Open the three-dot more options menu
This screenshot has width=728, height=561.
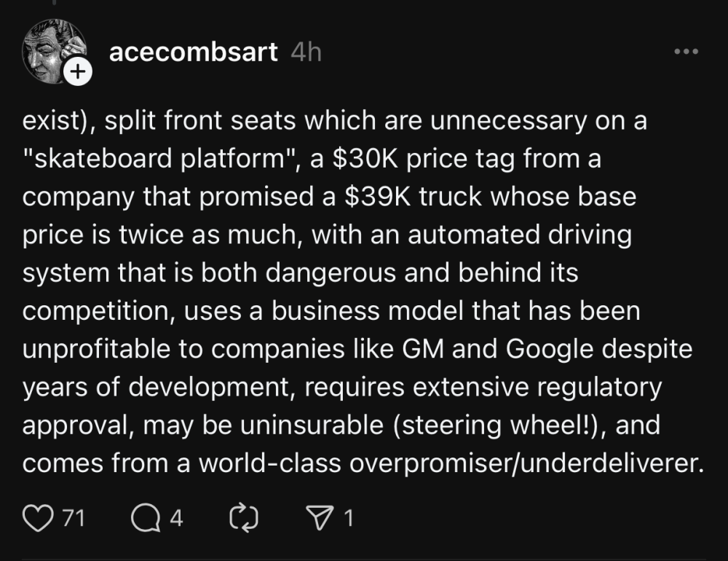(687, 52)
